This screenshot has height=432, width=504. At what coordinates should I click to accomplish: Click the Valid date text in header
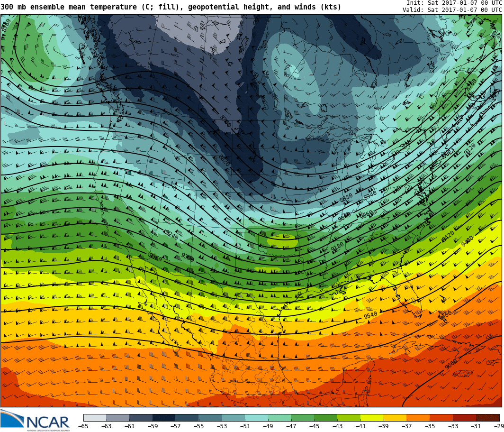[x=451, y=10]
